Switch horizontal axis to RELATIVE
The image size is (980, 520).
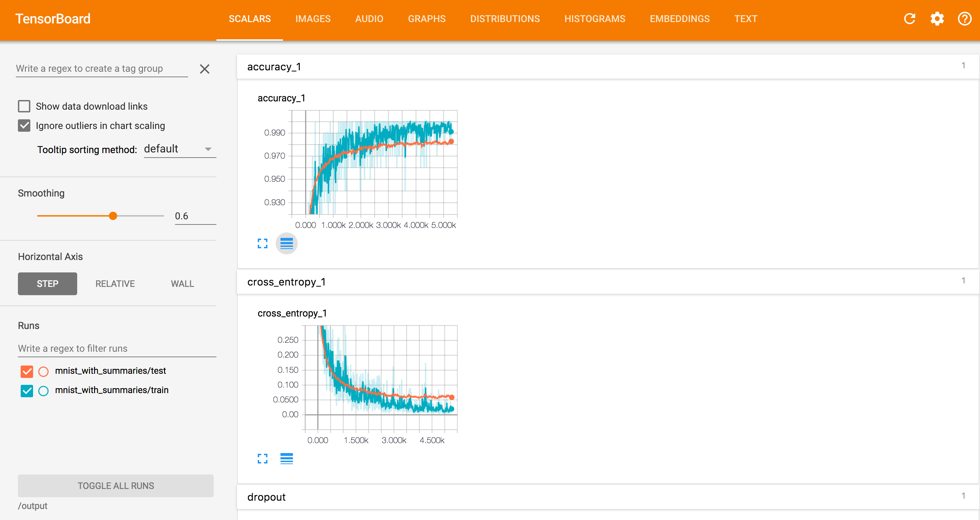tap(114, 283)
